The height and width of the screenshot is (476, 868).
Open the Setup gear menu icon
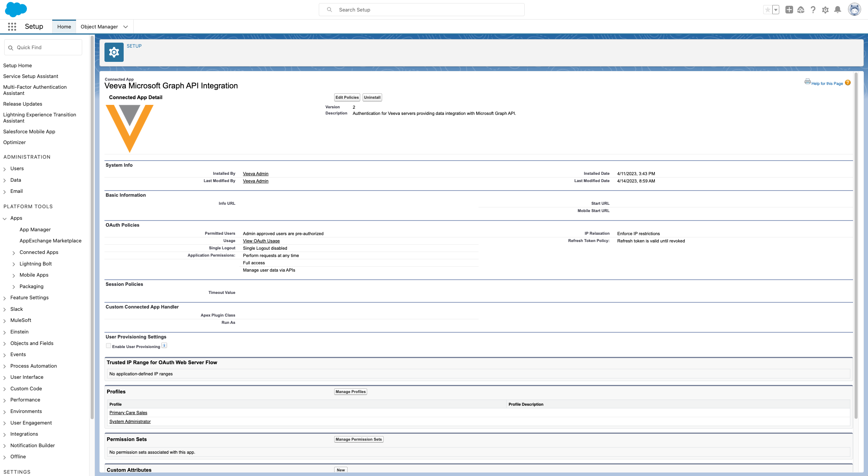point(825,10)
